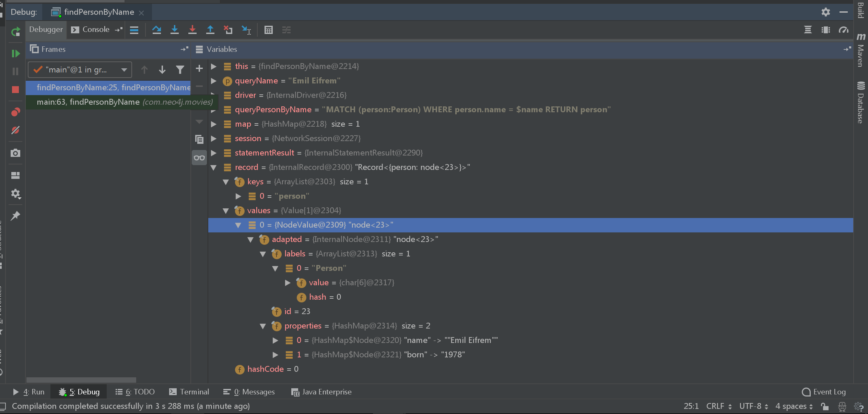Click Trace Current Stream Chain

coord(286,30)
